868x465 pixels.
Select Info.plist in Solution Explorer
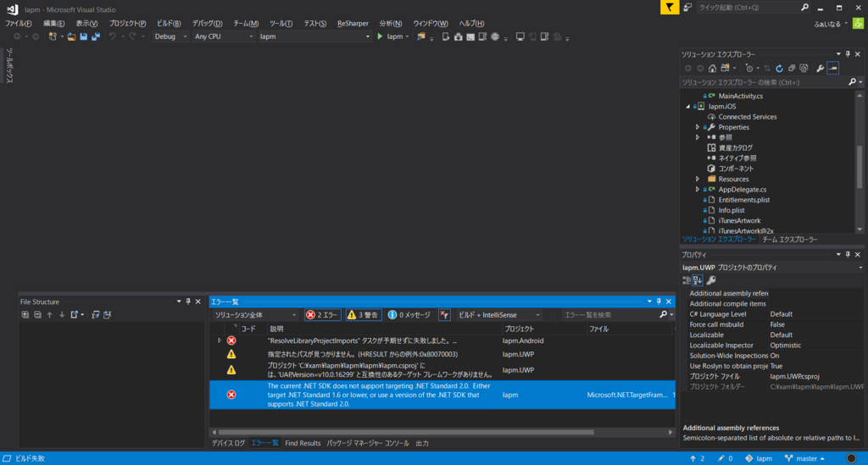(732, 210)
